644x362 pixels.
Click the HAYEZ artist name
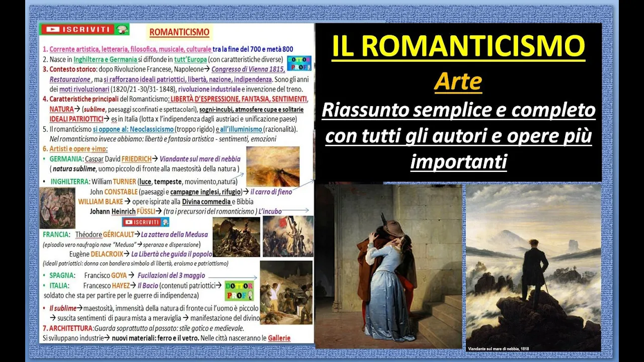[x=121, y=285]
